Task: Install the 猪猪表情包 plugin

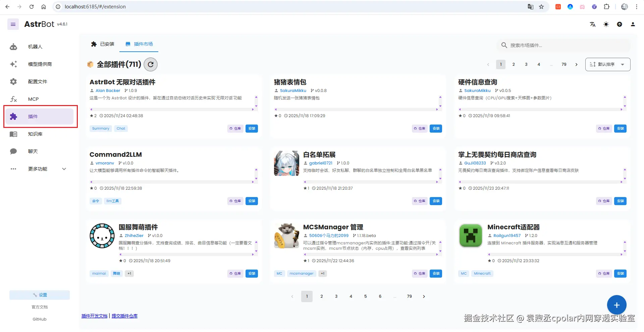Action: coord(436,129)
